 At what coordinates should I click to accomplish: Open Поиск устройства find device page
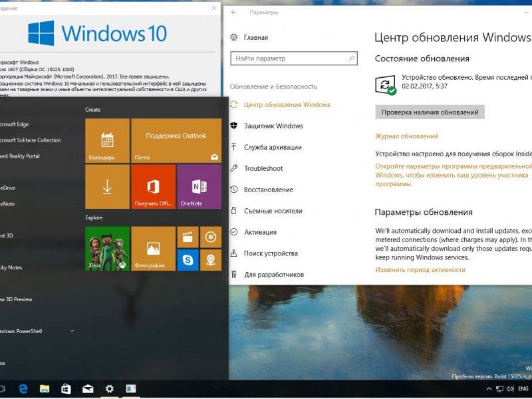[264, 253]
